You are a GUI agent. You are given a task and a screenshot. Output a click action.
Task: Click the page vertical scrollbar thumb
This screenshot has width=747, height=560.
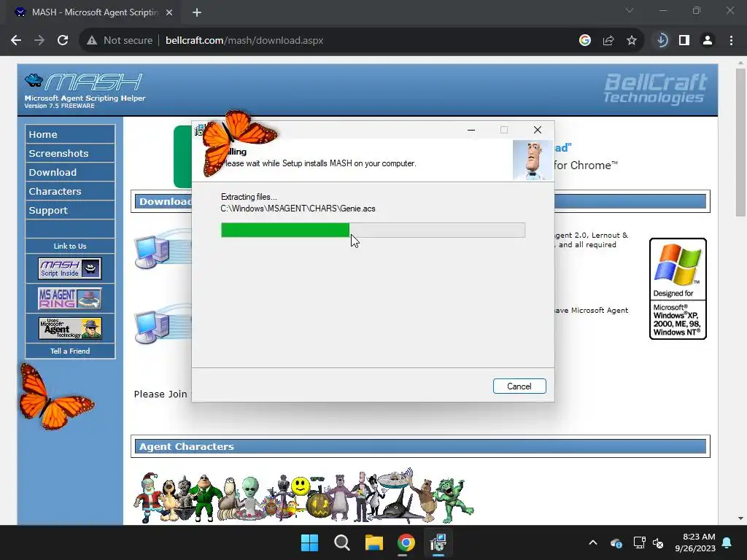pyautogui.click(x=740, y=142)
